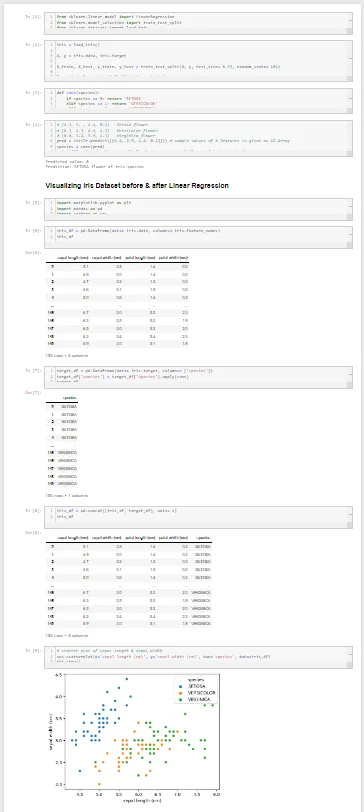Click the x-axis label 'sepal length (cm)' on plot

point(142,801)
